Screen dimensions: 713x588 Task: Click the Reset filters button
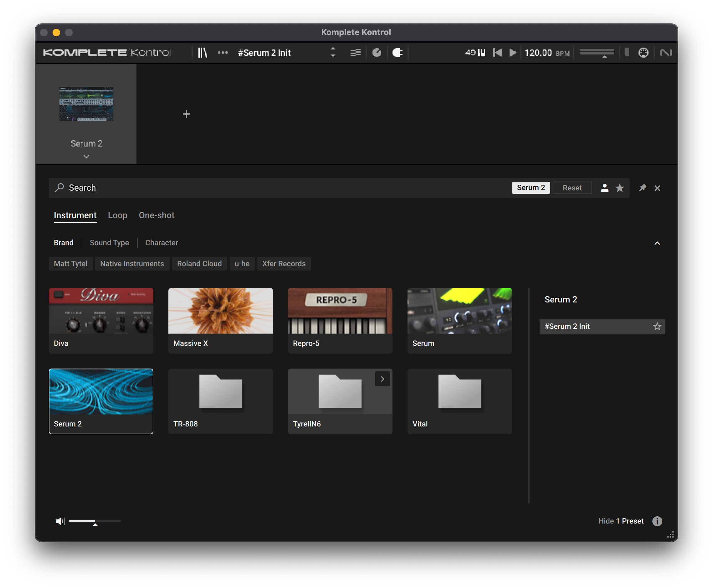click(x=572, y=188)
